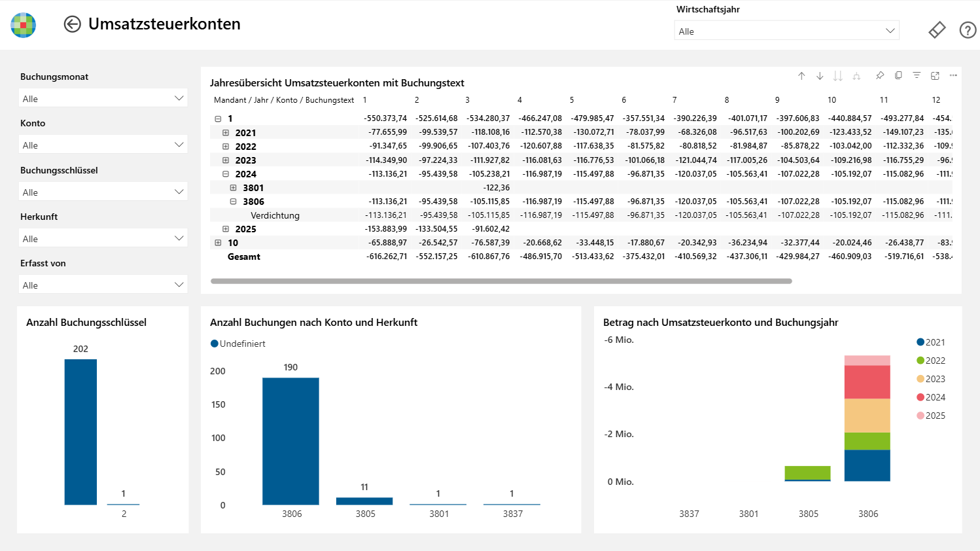Click the column header 12
This screenshot has width=980, height=551.
pyautogui.click(x=936, y=100)
